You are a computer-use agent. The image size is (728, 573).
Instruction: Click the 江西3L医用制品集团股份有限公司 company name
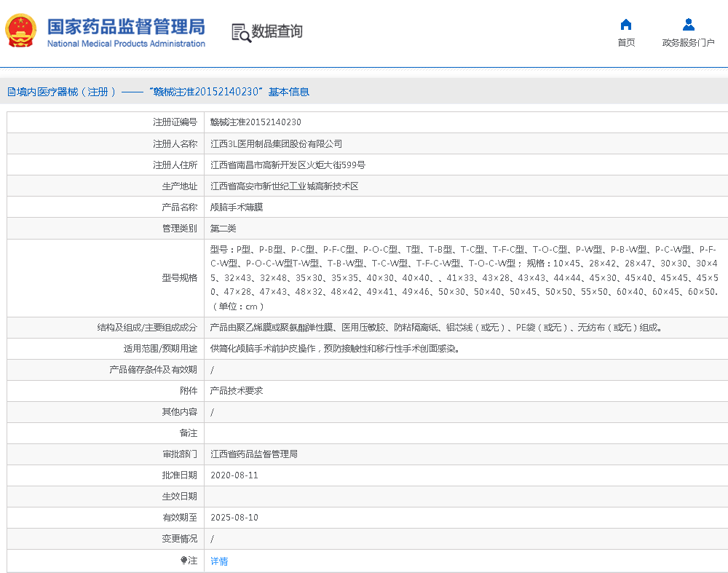click(x=277, y=143)
